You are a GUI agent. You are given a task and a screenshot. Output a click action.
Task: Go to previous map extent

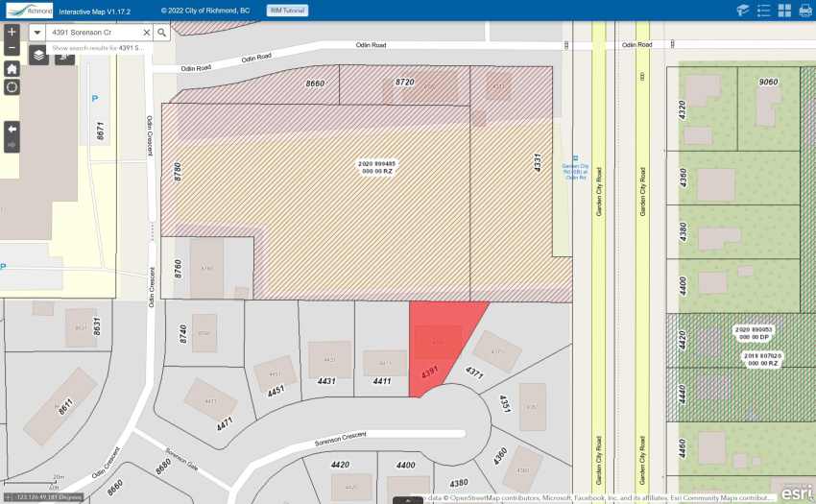[x=12, y=129]
